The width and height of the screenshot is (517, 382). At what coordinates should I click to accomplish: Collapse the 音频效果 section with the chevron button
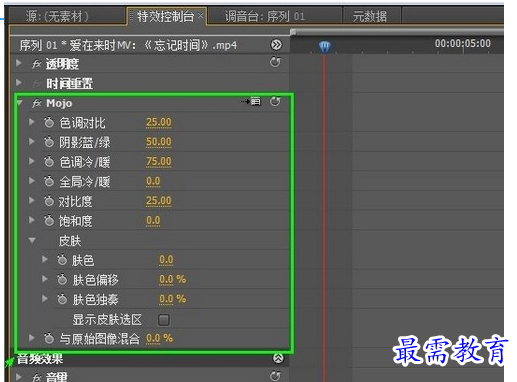click(278, 358)
